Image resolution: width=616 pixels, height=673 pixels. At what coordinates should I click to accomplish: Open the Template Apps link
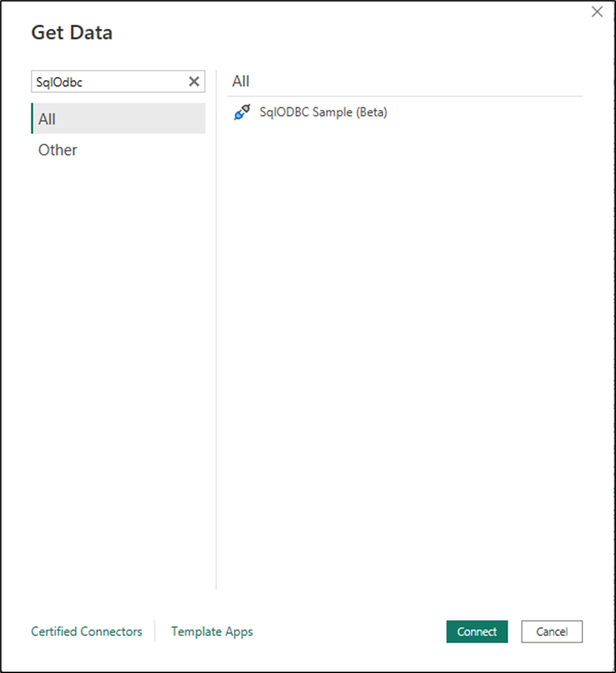pos(211,632)
